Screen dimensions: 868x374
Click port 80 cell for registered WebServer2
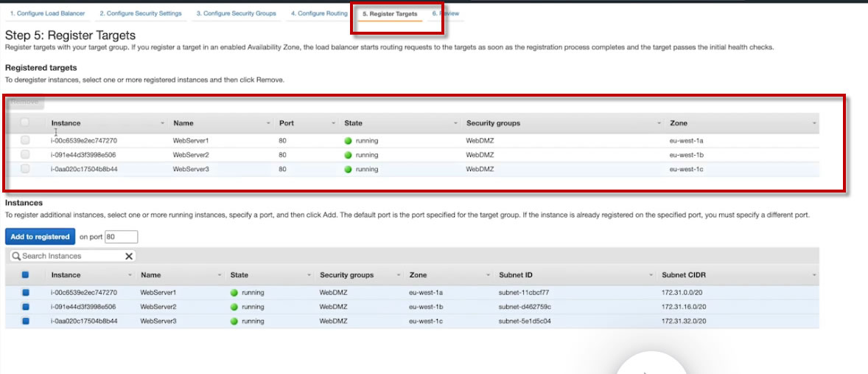tap(282, 155)
